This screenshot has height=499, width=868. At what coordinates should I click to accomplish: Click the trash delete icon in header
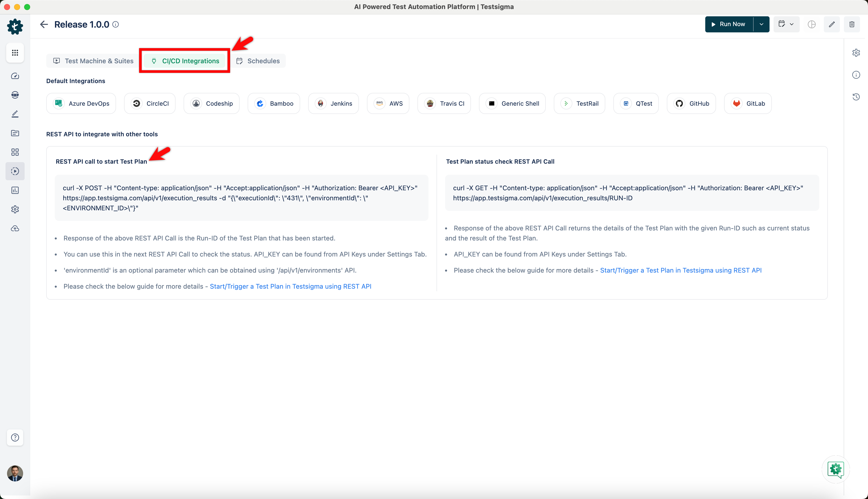[x=851, y=24]
